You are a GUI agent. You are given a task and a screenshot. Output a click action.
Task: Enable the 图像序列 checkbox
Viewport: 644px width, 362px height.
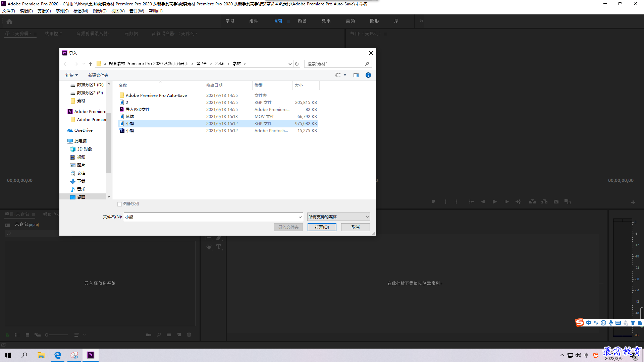click(x=119, y=204)
